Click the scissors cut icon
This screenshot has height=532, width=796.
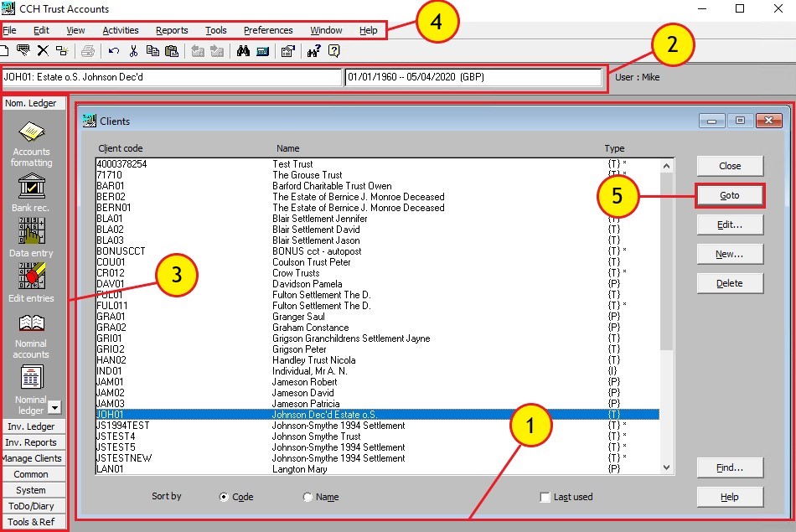pos(133,51)
